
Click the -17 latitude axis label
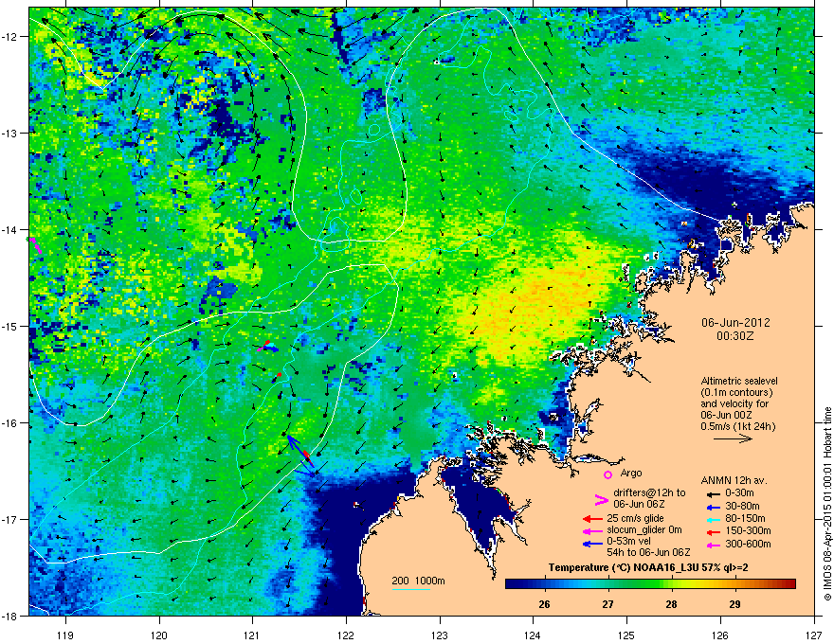(9, 519)
